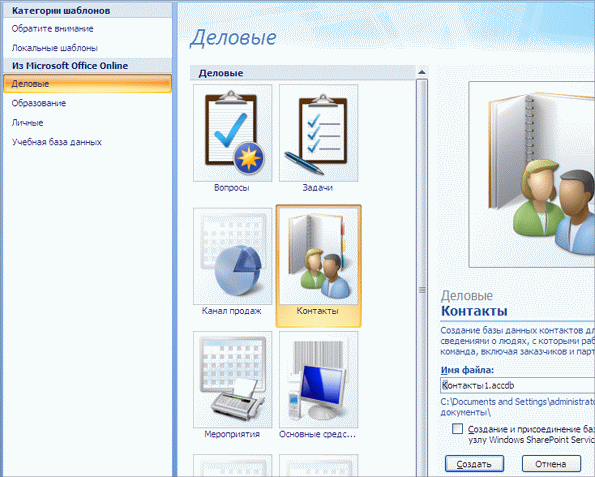The width and height of the screenshot is (595, 477).
Task: Open Обратите внимание category
Action: [52, 28]
